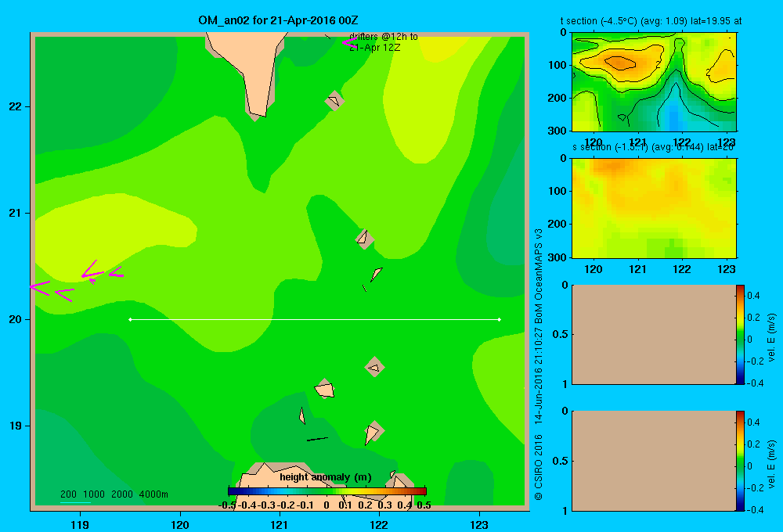The width and height of the screenshot is (783, 532).
Task: Click the upper empty velocity panel
Action: (x=653, y=334)
